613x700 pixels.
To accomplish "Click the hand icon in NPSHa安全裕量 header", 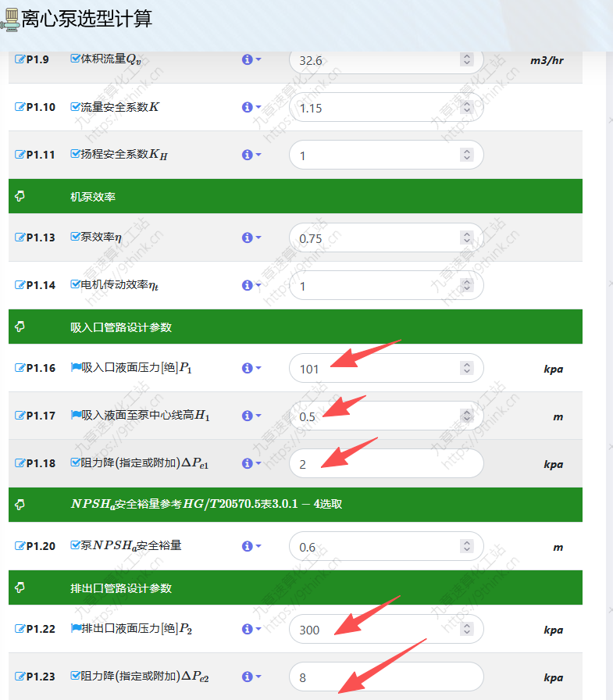I will click(x=20, y=505).
